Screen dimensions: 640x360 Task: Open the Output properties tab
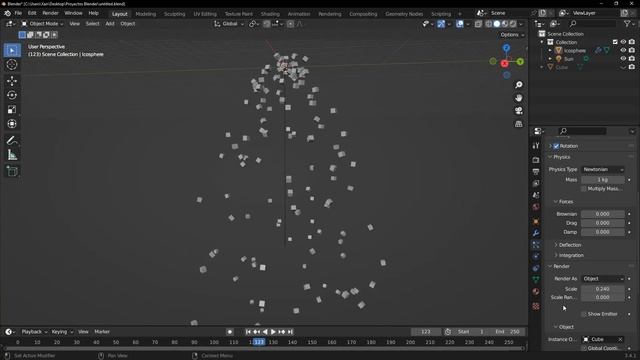coord(536,172)
